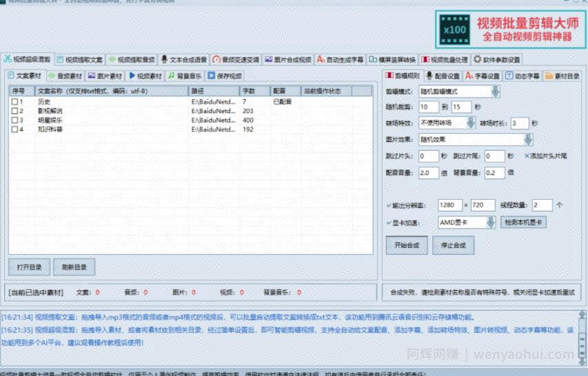Image resolution: width=588 pixels, height=376 pixels.
Task: Click the 开始合成 button
Action: tap(407, 245)
